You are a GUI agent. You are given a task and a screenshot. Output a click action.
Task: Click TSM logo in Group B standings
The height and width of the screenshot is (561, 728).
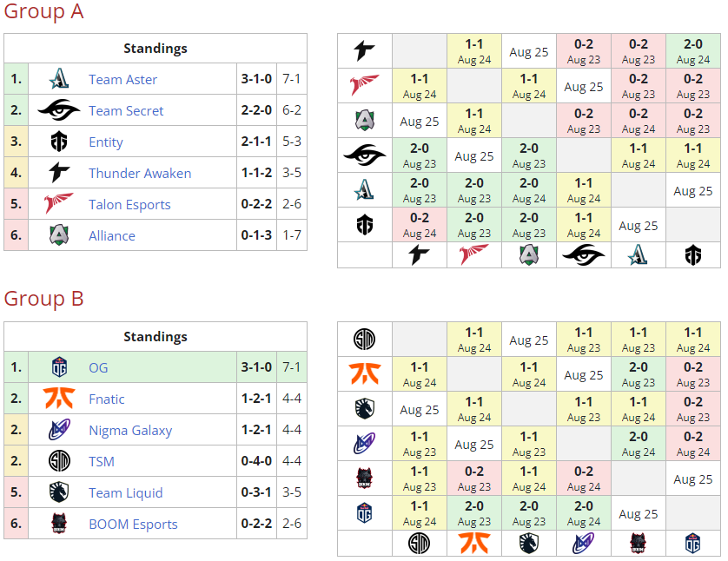[x=59, y=461]
